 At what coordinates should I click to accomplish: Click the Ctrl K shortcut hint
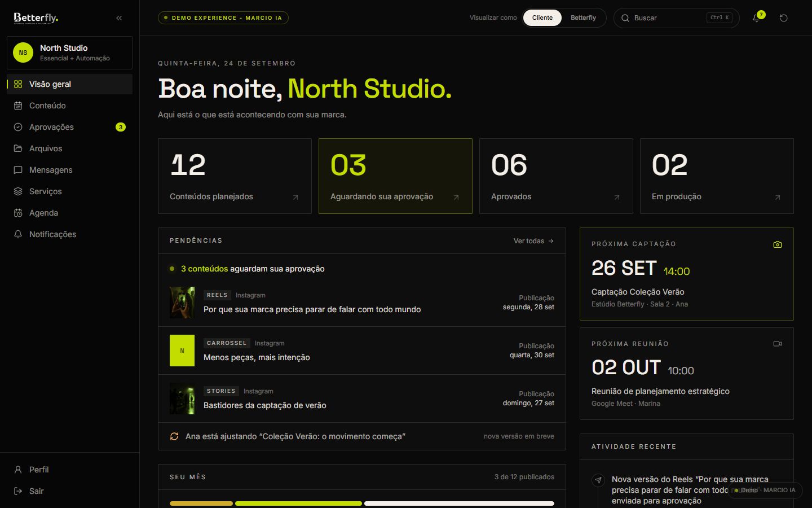(720, 18)
